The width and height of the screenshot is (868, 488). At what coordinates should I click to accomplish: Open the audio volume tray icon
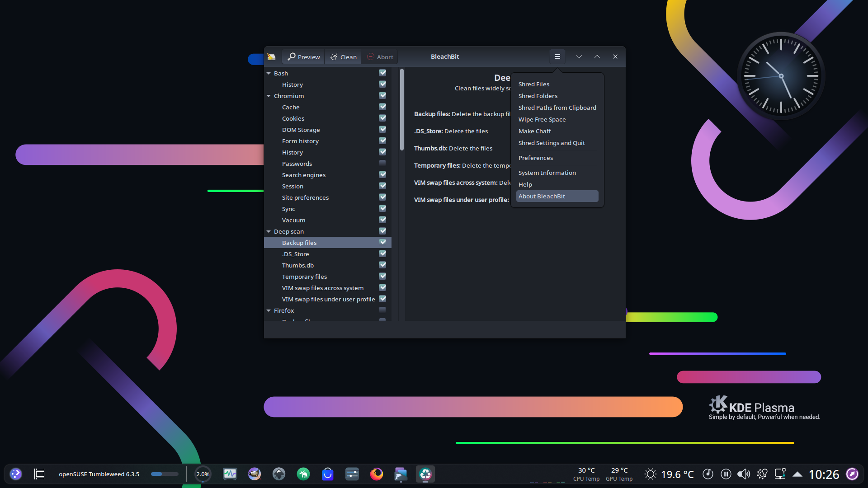click(744, 474)
